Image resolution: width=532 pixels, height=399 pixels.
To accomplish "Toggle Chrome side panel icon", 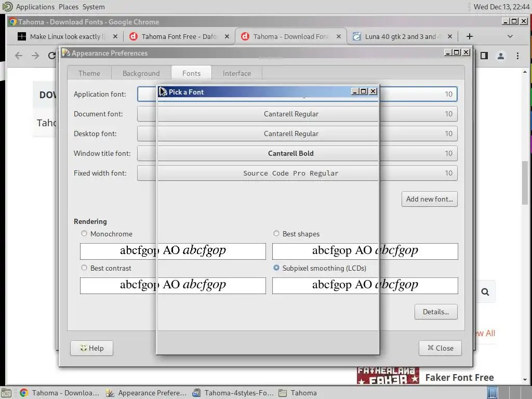I will 484,56.
